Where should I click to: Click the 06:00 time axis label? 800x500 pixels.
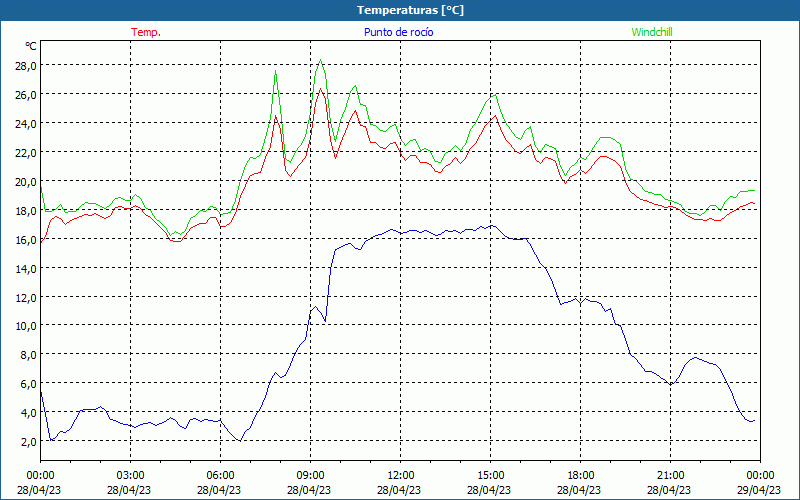pyautogui.click(x=220, y=476)
